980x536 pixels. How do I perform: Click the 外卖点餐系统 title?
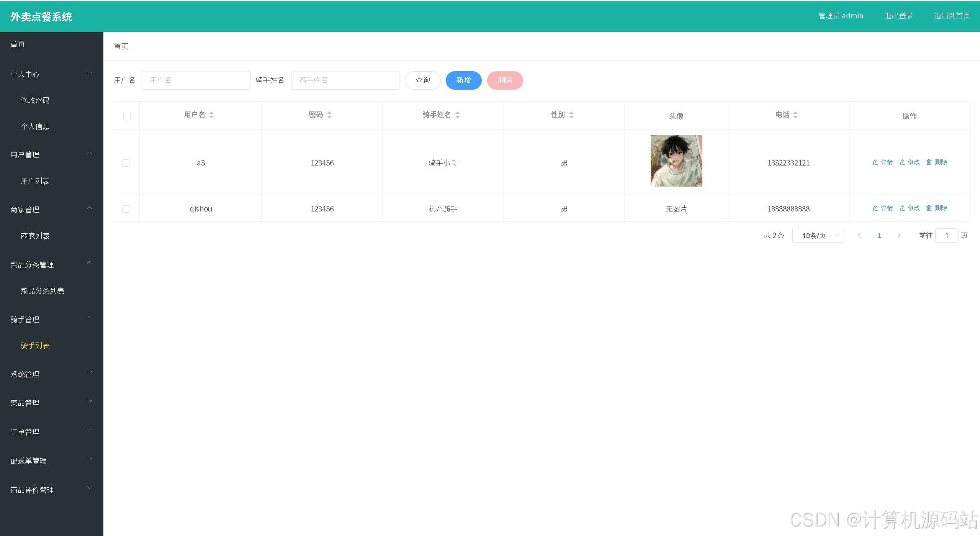(41, 16)
